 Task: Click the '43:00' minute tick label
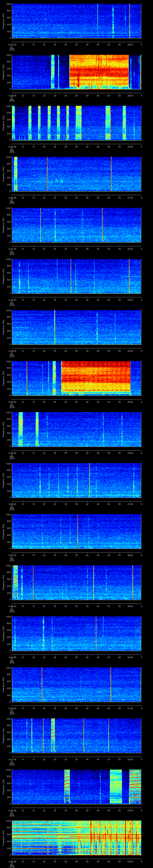130,810
